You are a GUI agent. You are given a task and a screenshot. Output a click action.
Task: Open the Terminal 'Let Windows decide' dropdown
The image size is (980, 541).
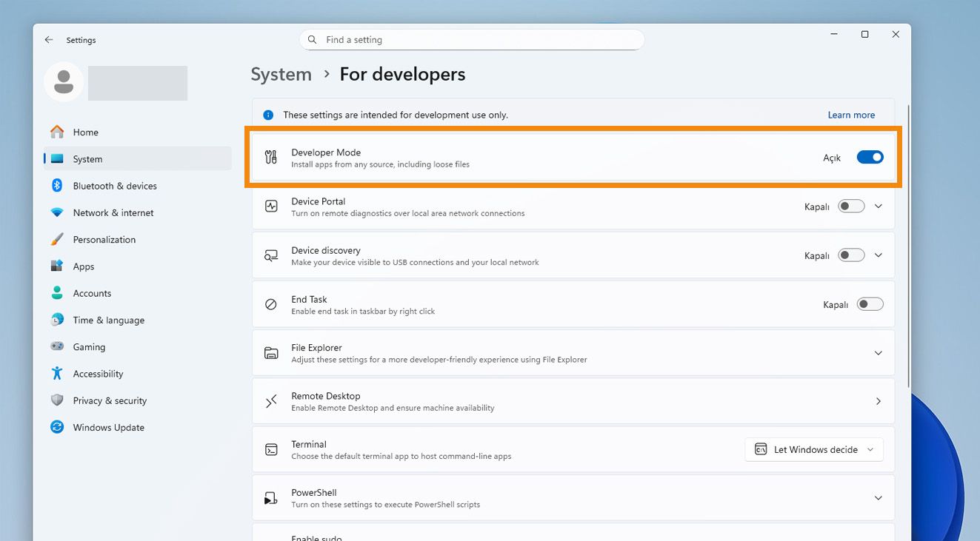pyautogui.click(x=813, y=449)
